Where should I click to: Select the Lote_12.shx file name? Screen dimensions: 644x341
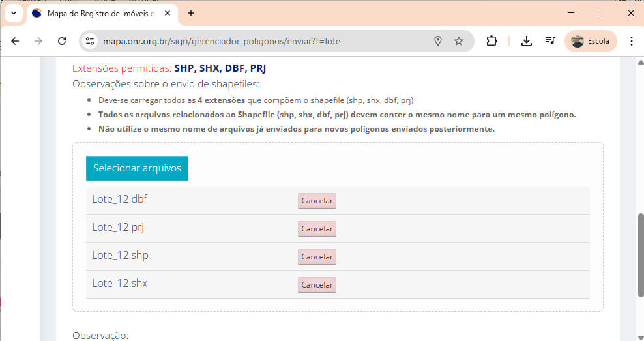click(x=120, y=283)
